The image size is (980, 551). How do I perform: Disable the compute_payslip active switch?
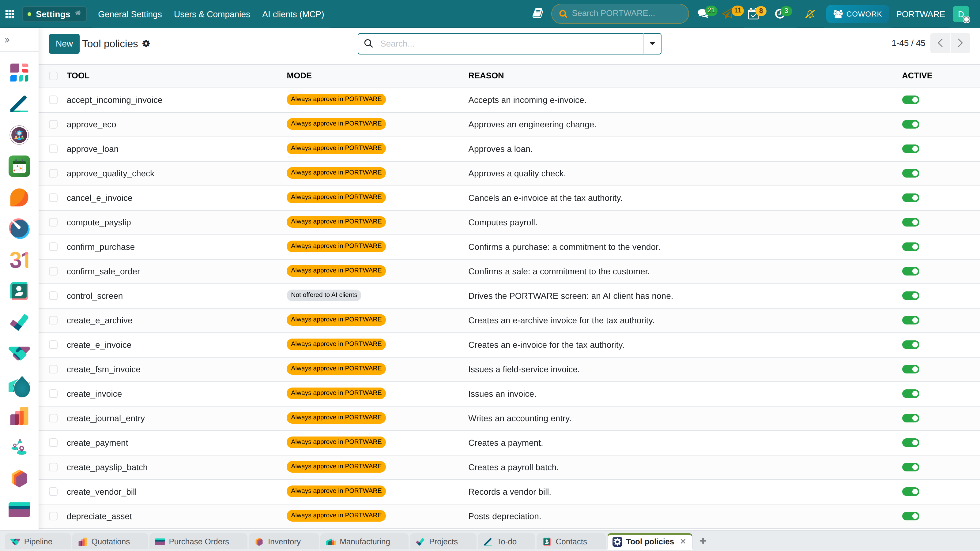click(910, 222)
